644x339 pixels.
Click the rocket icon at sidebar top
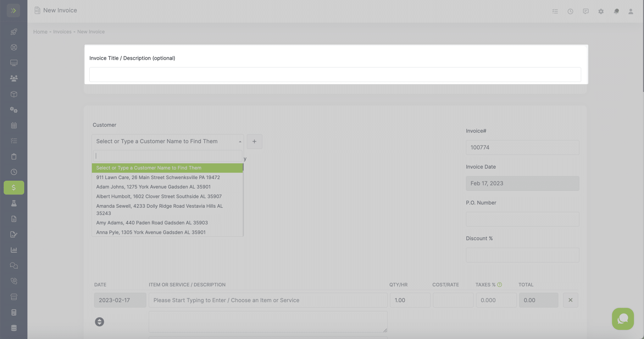[x=14, y=31]
